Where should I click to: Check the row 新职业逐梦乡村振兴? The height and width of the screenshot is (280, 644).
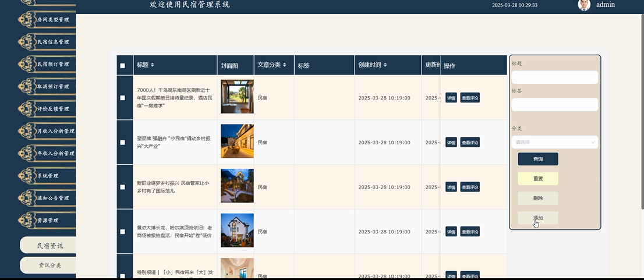point(122,187)
